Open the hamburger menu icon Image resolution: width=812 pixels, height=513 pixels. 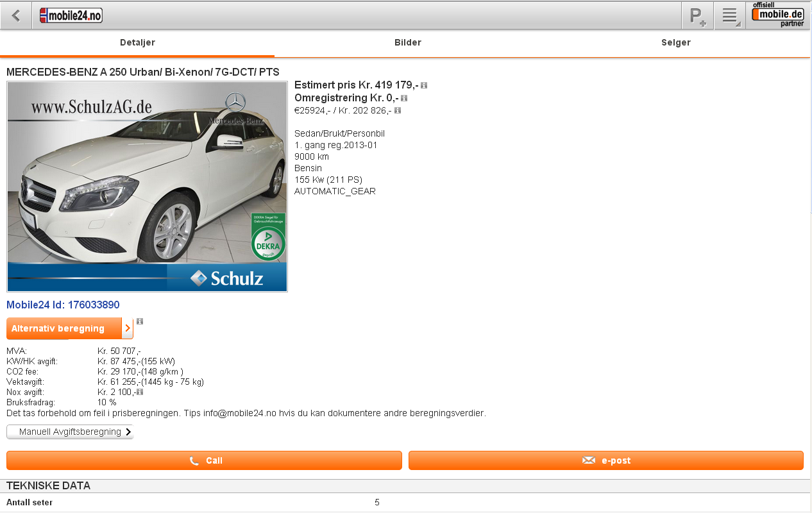(x=730, y=16)
